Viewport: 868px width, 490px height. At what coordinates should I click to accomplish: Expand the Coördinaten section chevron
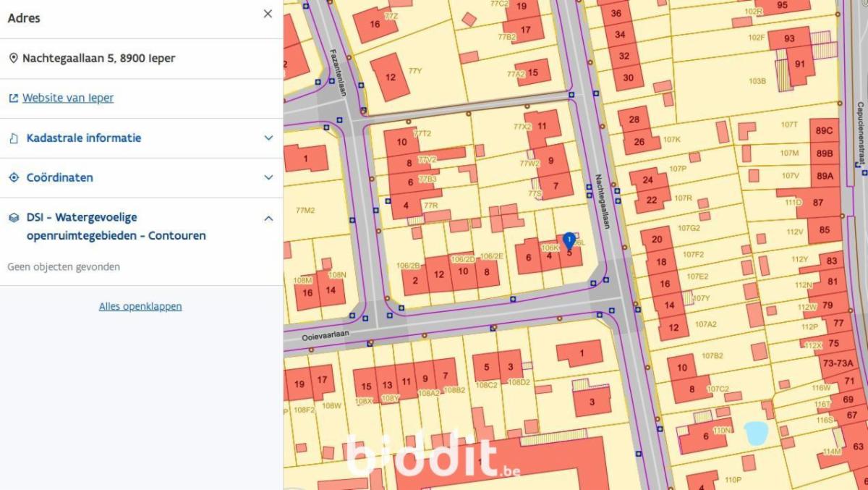(x=268, y=178)
